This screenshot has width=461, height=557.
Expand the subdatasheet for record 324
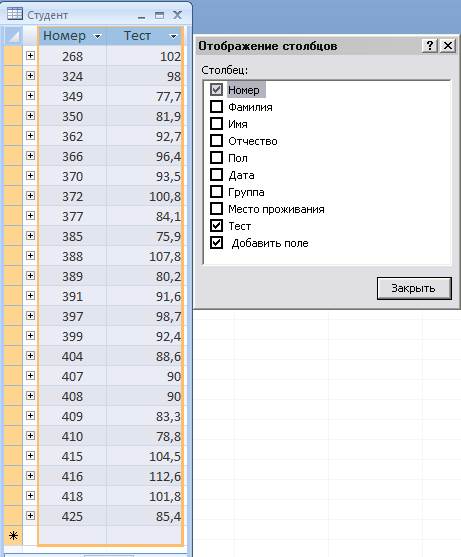pyautogui.click(x=30, y=76)
